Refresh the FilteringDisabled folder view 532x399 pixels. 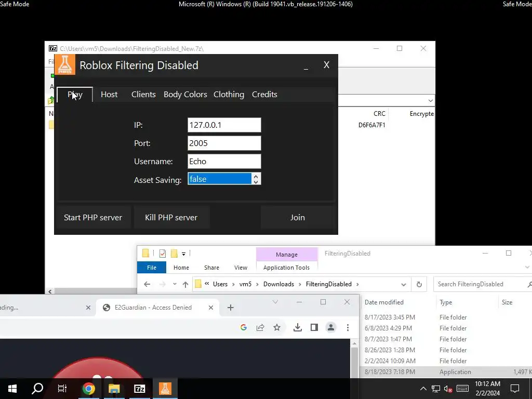coord(419,284)
